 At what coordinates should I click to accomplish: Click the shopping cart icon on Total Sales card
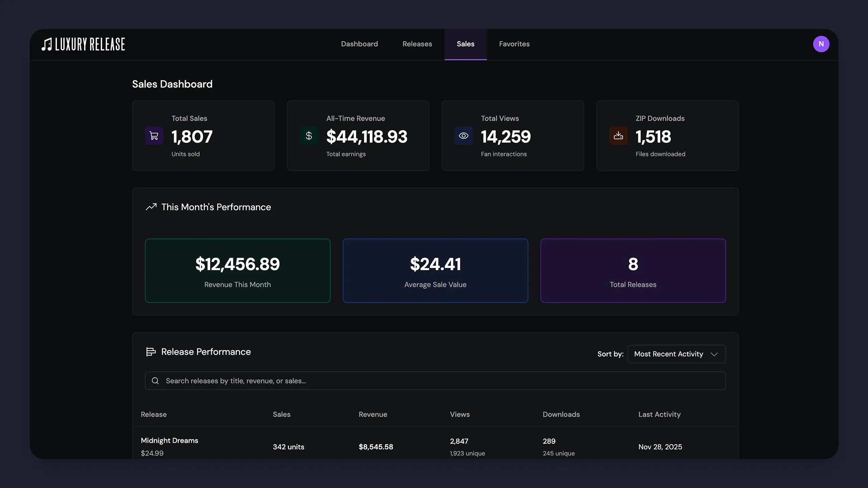tap(154, 136)
